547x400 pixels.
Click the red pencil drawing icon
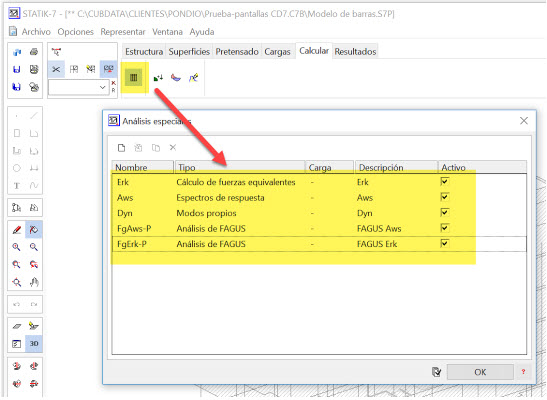16,230
